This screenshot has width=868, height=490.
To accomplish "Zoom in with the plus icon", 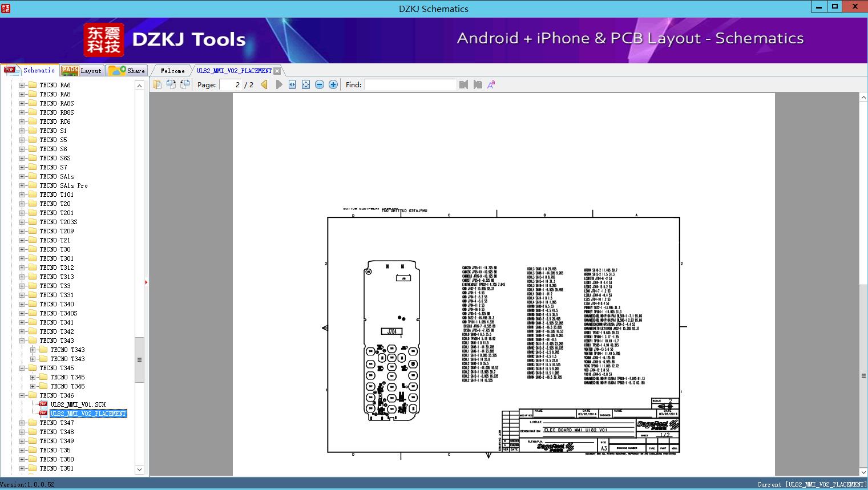I will point(333,84).
